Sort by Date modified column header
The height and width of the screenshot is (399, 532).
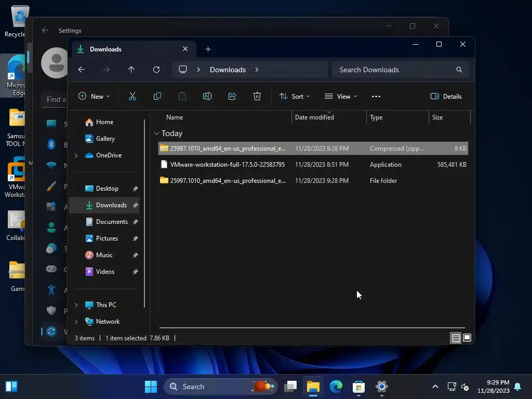point(329,117)
